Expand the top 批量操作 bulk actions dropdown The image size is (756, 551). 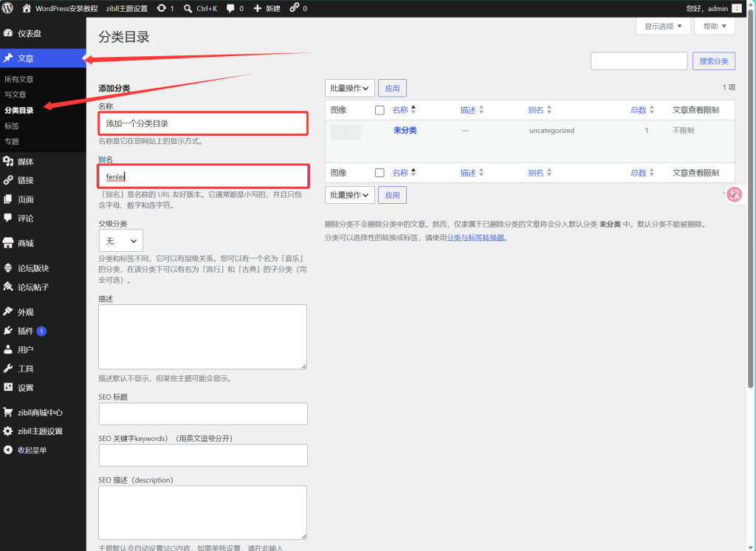pyautogui.click(x=349, y=89)
